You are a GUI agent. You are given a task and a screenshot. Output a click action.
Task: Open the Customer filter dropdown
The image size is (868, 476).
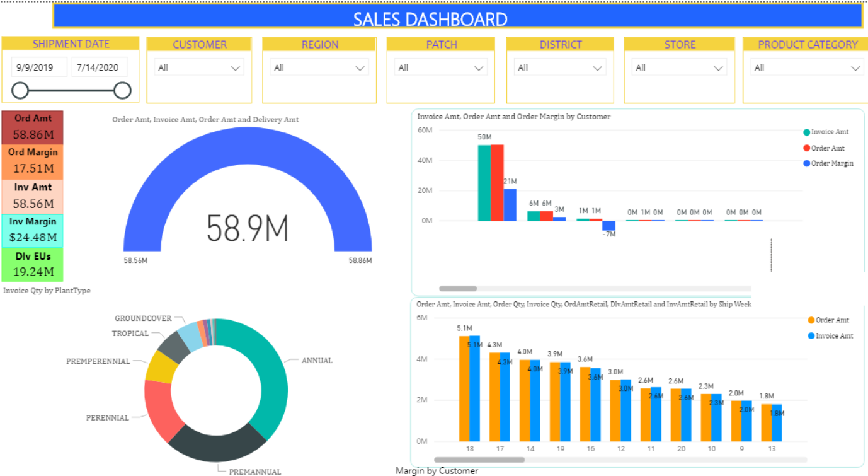(199, 67)
